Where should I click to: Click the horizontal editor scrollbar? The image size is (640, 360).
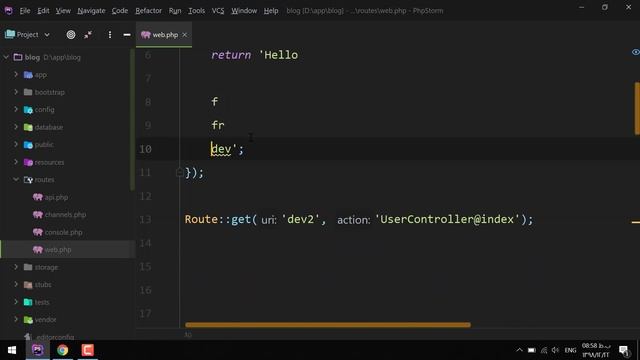327,325
